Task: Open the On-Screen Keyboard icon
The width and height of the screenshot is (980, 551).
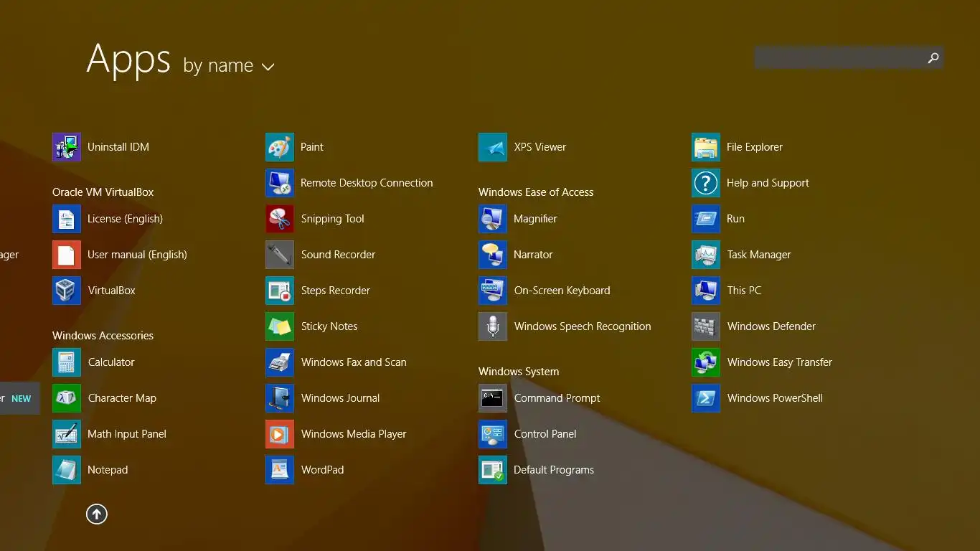Action: coord(493,291)
